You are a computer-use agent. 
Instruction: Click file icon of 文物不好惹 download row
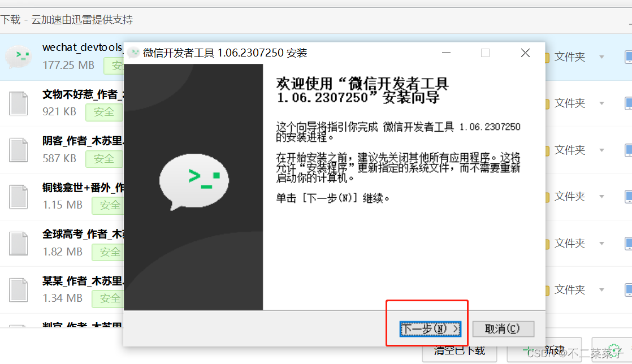pyautogui.click(x=19, y=103)
